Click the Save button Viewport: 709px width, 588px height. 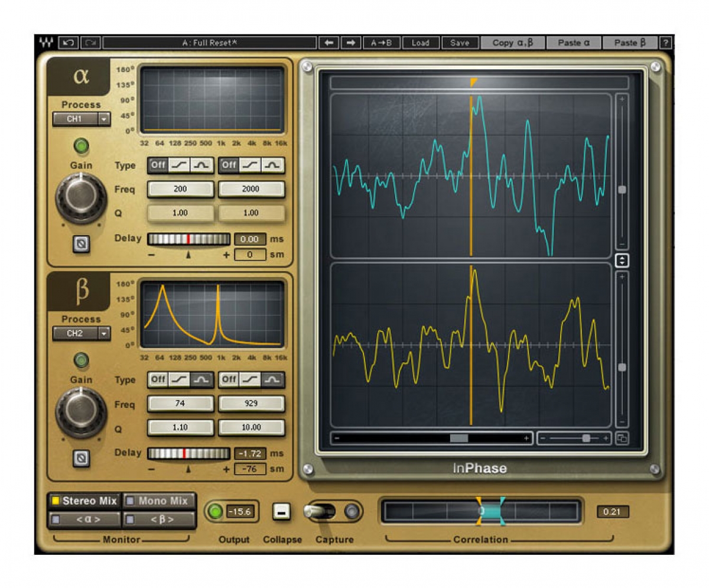click(460, 43)
